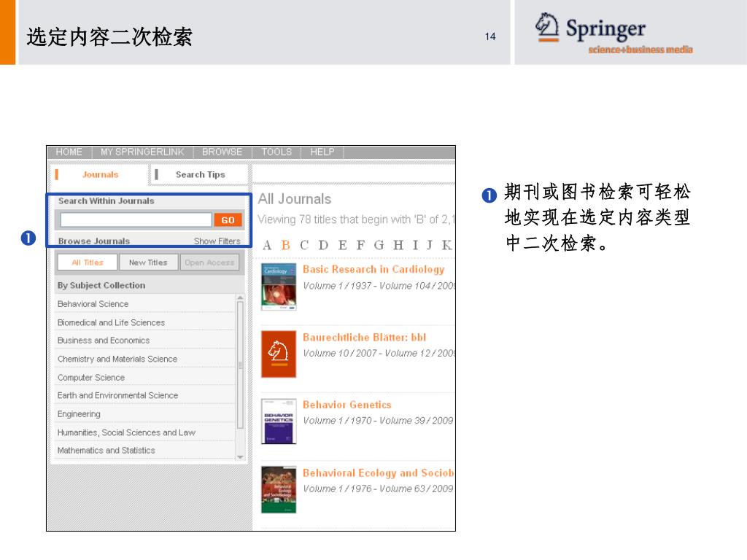The width and height of the screenshot is (747, 560).
Task: Click the Springer horse logo icon
Action: pyautogui.click(x=547, y=27)
